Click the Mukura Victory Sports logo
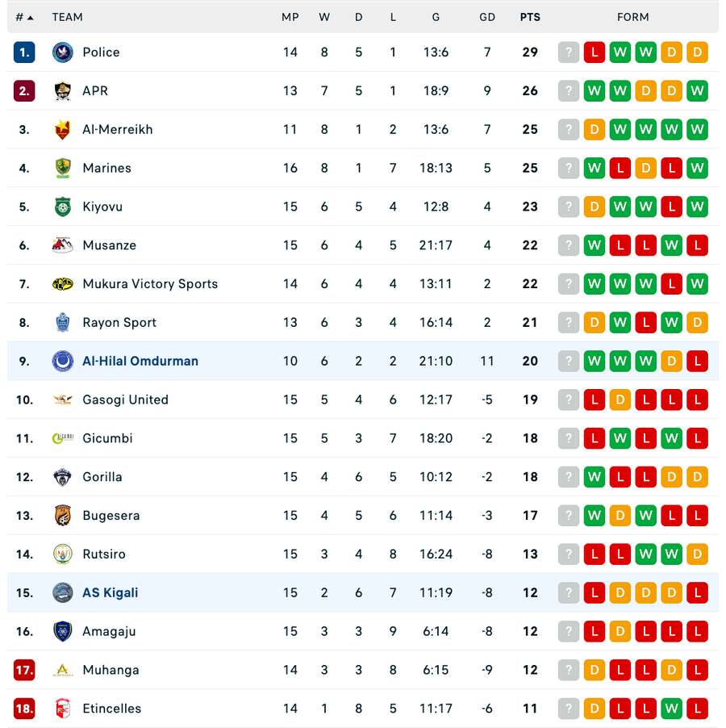This screenshot has height=728, width=726. click(62, 284)
